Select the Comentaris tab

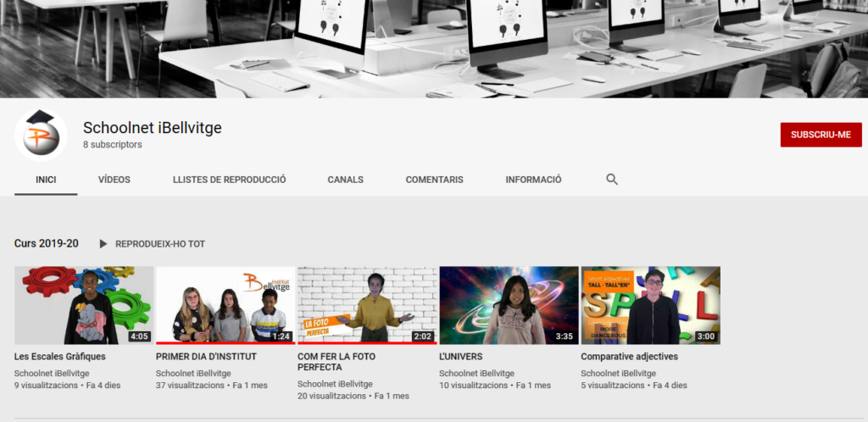pos(434,180)
